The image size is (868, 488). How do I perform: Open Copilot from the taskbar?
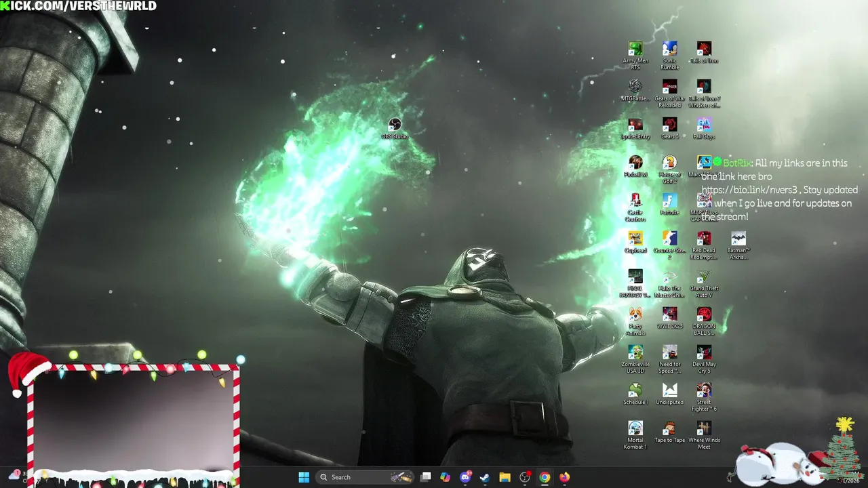coord(445,477)
